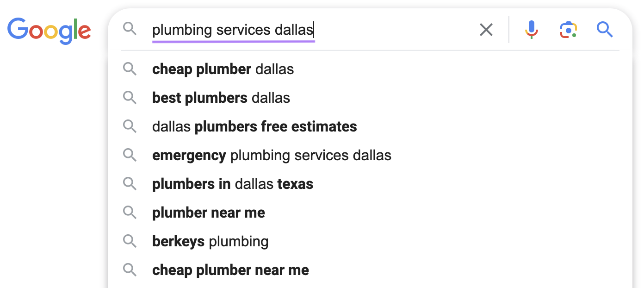Select 'plumbers in dallas texas' suggestion

pos(233,184)
